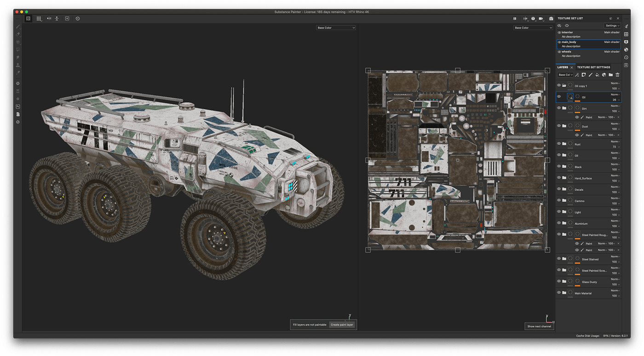Open the Settings dropdown in Texture Set List
This screenshot has height=356, width=644.
point(612,25)
